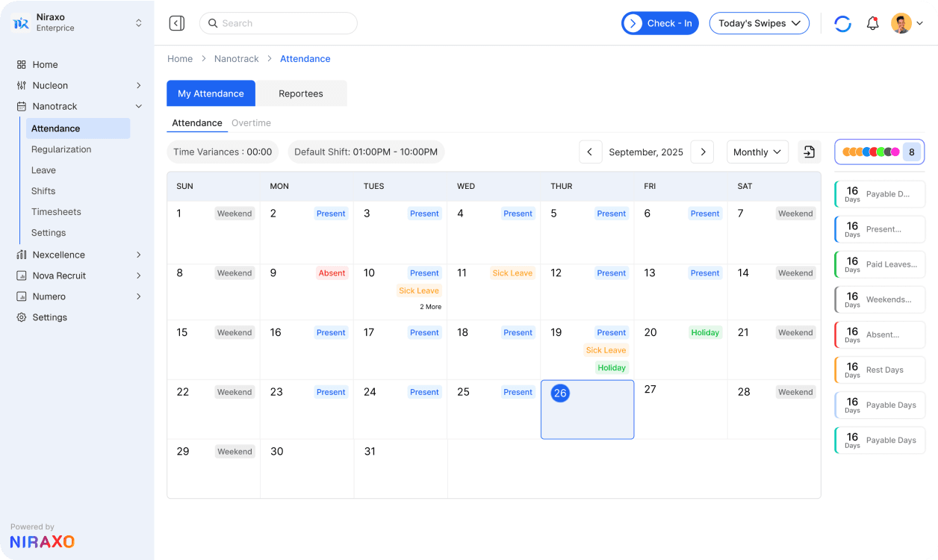Select the Nova Recruit sidebar icon

[21, 276]
